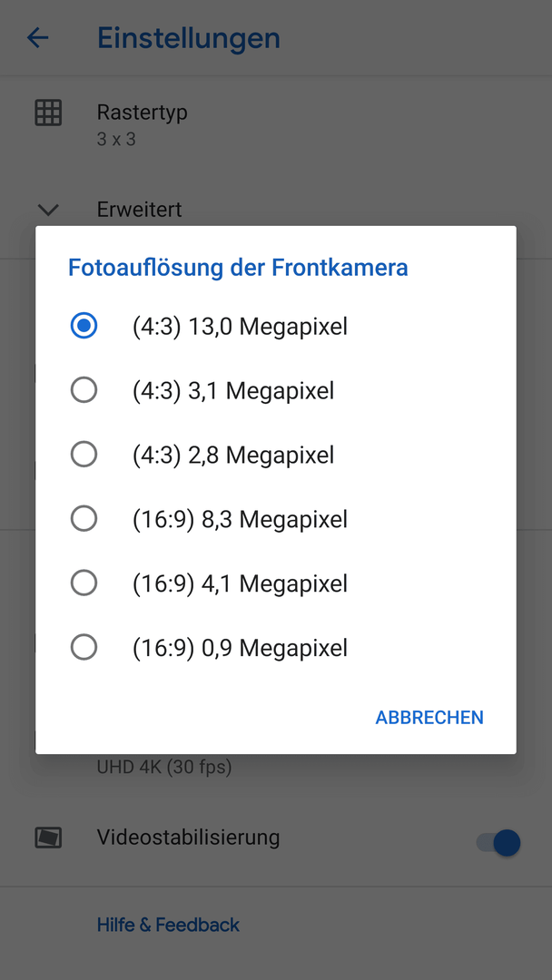
Task: Open the Rastertyp setting
Action: click(x=276, y=123)
